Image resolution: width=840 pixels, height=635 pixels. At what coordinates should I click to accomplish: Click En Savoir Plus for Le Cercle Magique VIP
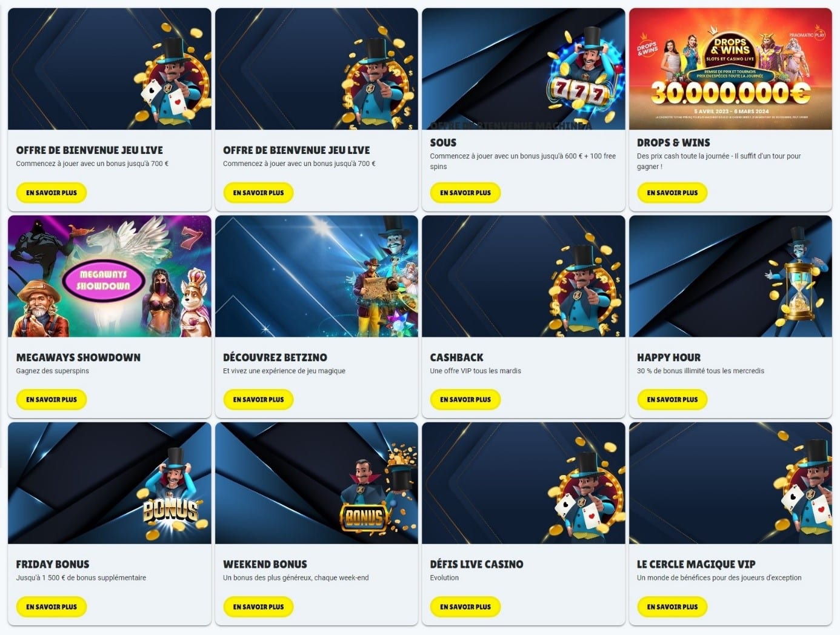point(672,607)
